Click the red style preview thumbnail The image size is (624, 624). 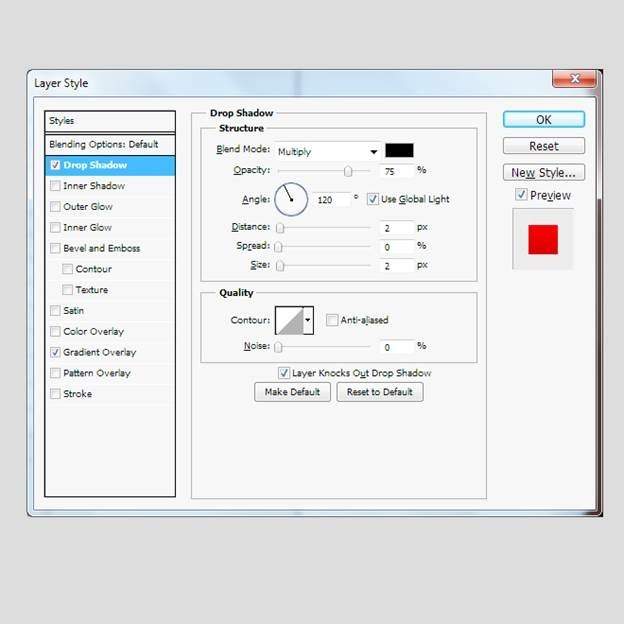click(x=543, y=239)
